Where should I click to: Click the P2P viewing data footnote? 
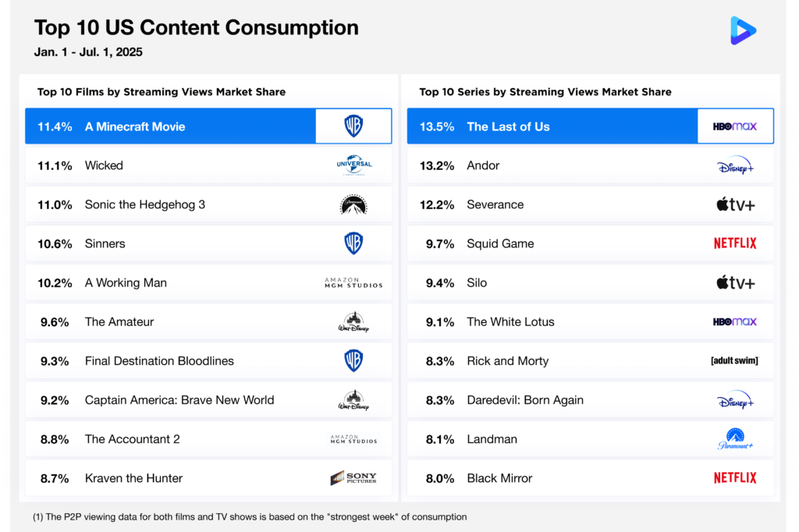(x=250, y=516)
